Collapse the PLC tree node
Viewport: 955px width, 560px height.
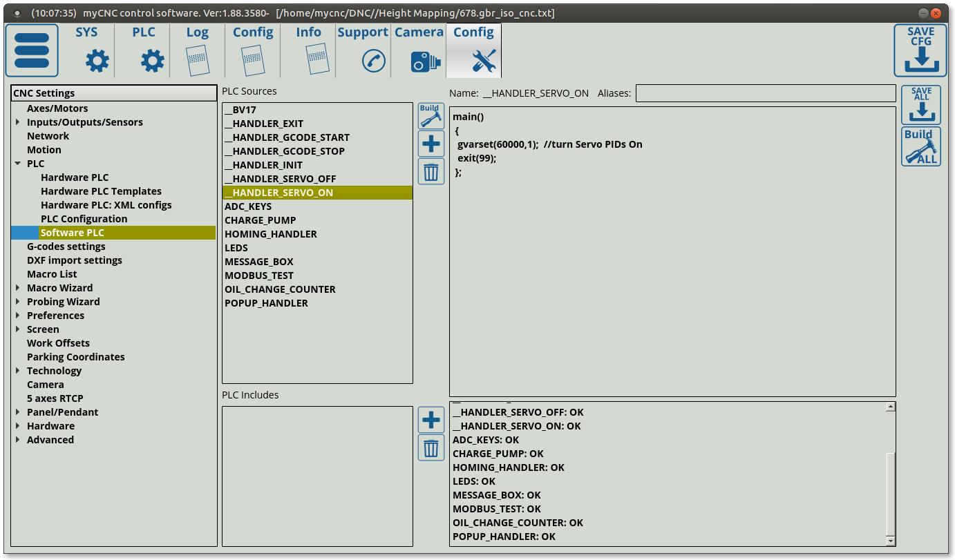pos(17,164)
